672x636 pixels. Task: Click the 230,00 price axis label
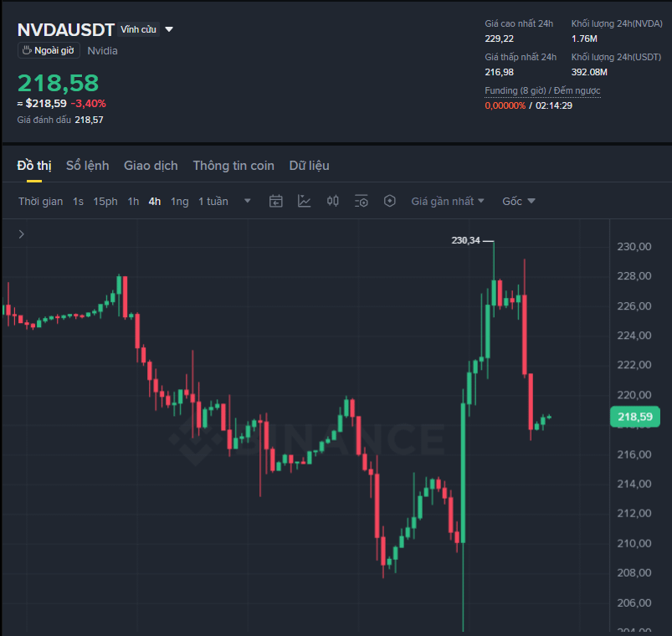pos(634,246)
